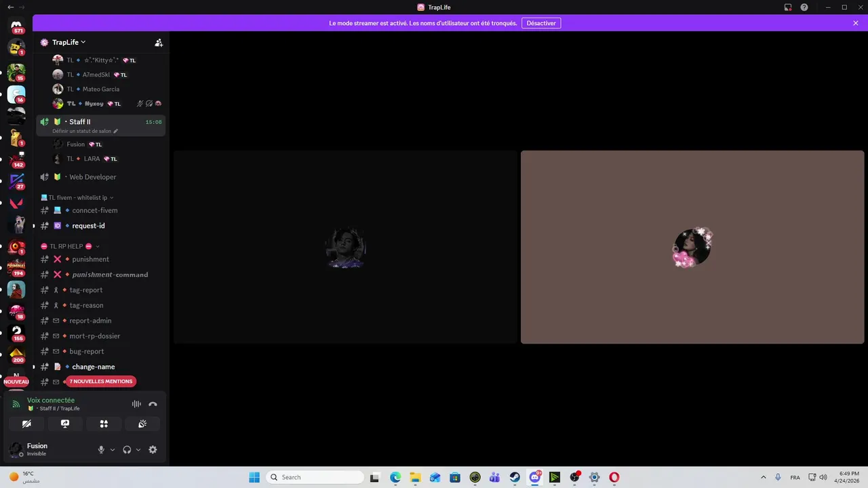The image size is (868, 488).
Task: Select Mateo Garcia in voice list
Action: 100,89
